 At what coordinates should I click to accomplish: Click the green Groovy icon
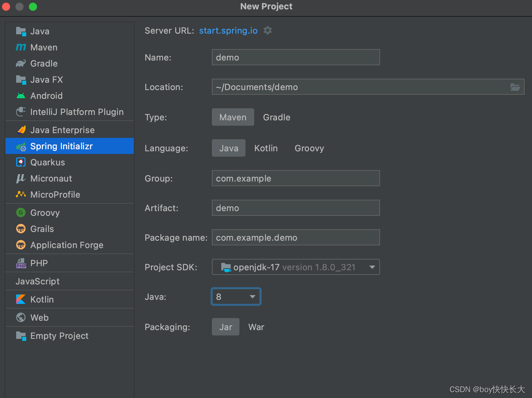coord(21,213)
